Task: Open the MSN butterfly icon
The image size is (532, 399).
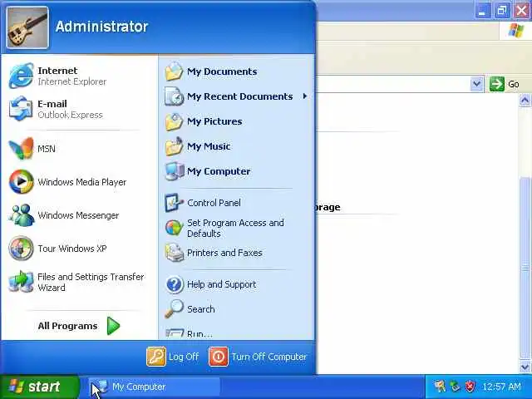Action: [x=21, y=149]
